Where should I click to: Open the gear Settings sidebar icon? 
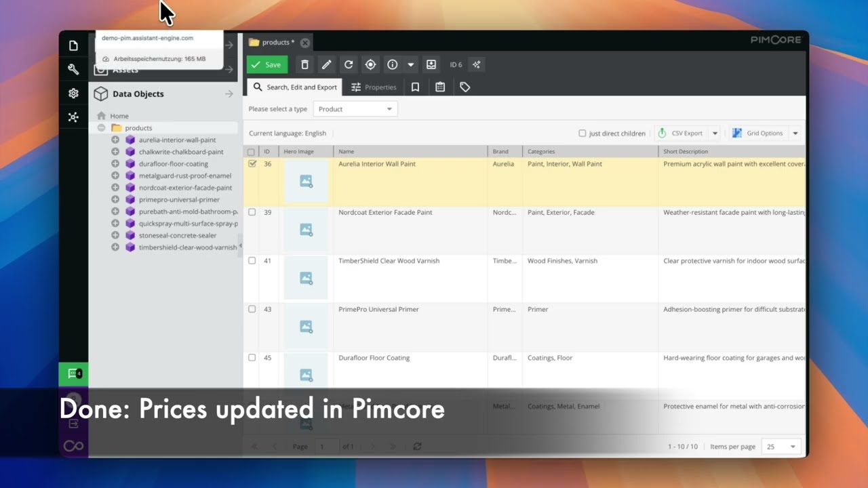pos(73,94)
